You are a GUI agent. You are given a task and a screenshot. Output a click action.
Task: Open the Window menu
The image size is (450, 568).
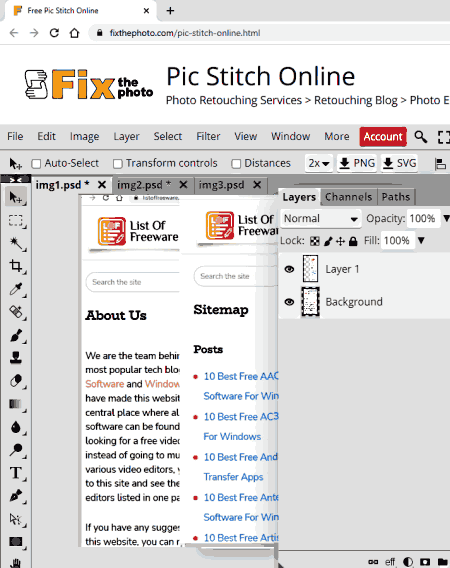[291, 137]
